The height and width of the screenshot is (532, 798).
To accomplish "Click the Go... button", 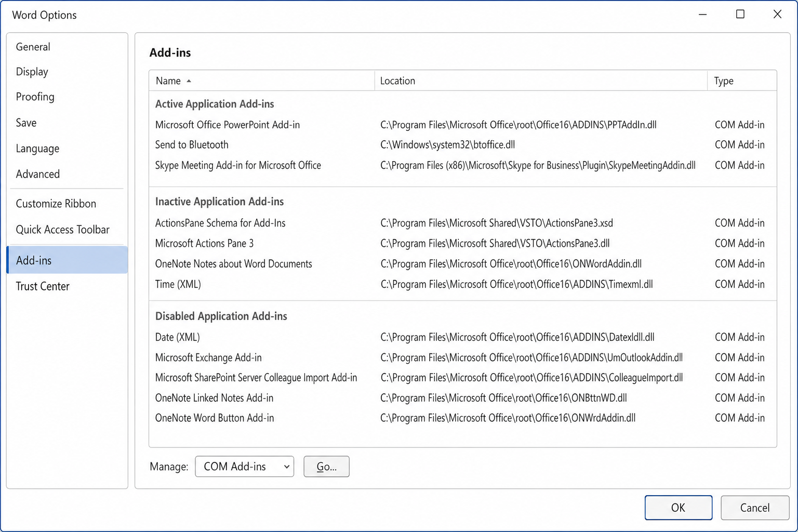I will pyautogui.click(x=326, y=467).
